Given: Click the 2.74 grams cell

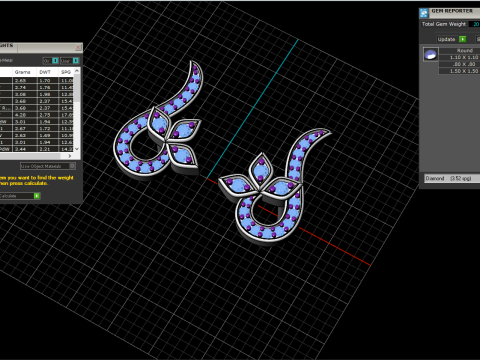Looking at the screenshot, I should pos(25,87).
